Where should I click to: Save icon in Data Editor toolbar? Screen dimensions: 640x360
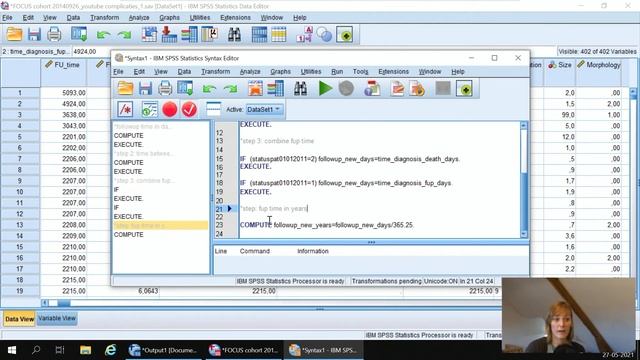click(x=34, y=35)
